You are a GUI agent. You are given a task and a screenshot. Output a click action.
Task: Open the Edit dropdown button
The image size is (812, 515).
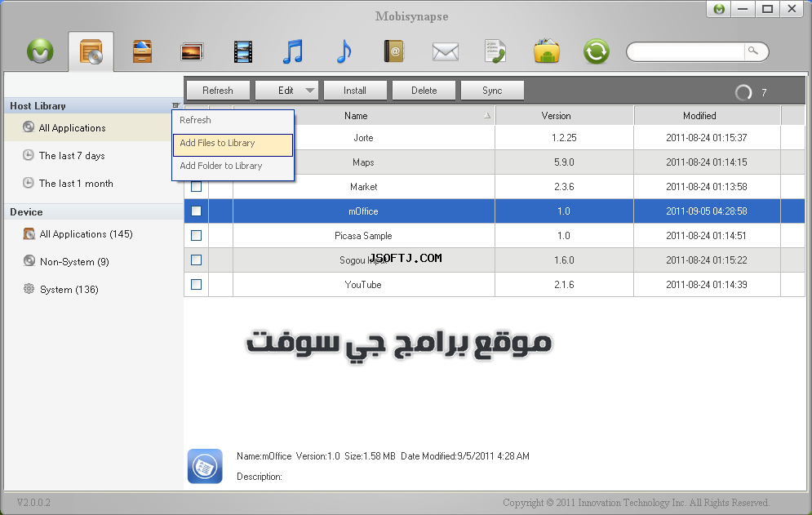pyautogui.click(x=286, y=90)
